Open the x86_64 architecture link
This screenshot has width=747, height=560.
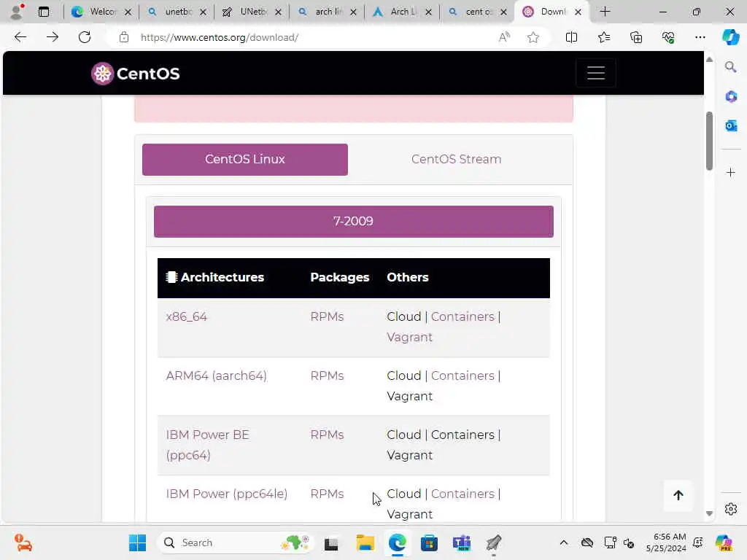point(186,316)
